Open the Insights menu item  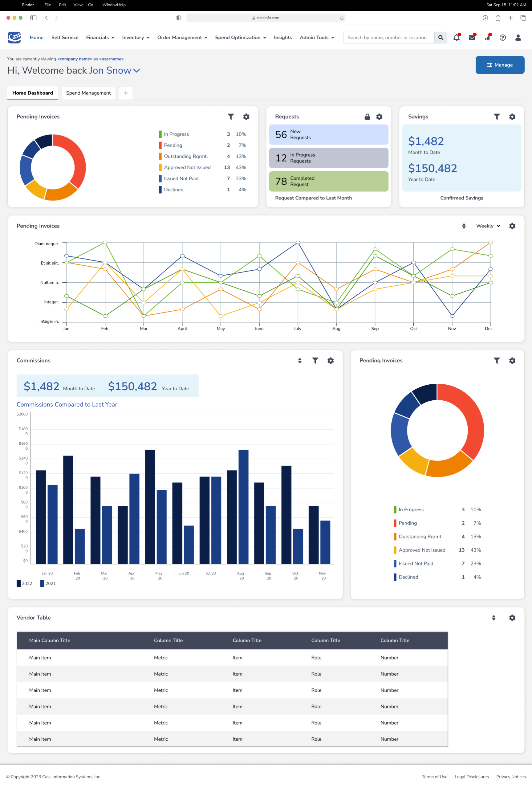pos(282,38)
